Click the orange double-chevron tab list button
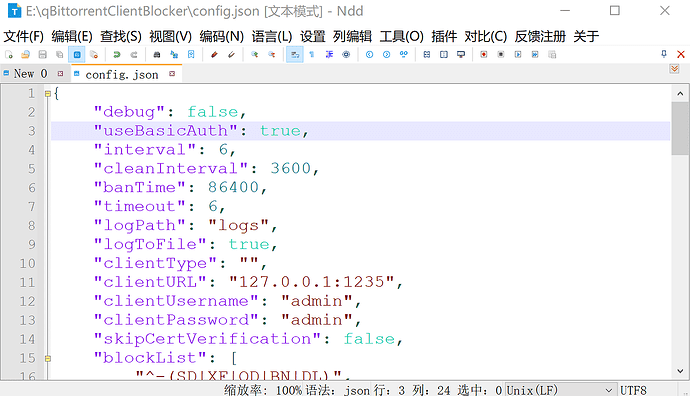690x396 pixels. coord(674,69)
